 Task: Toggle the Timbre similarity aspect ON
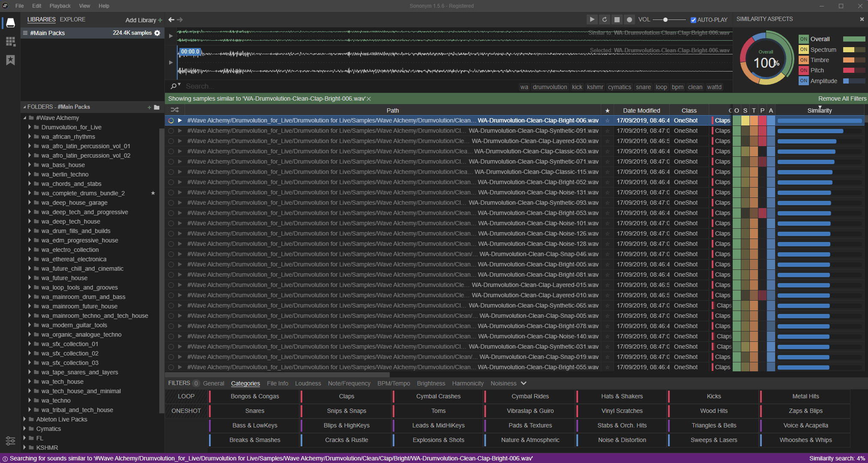coord(804,60)
